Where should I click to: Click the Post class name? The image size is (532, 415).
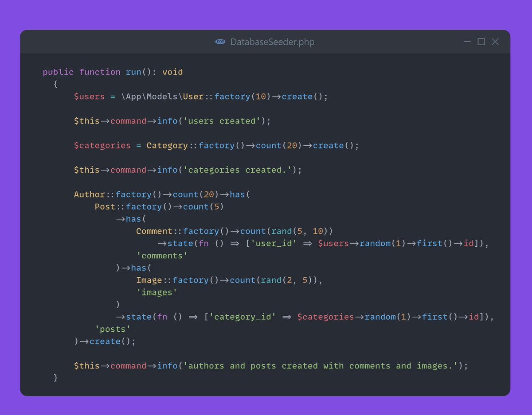tap(105, 206)
